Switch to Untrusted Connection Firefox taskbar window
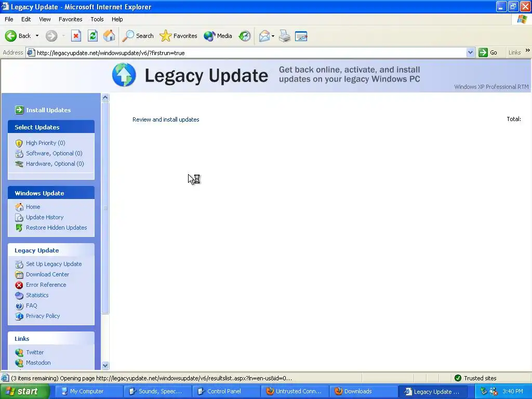Viewport: 532px width, 399px height. pos(295,391)
